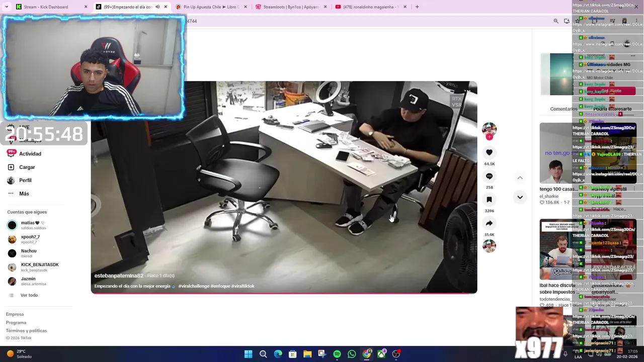Open Actividad in the TikTok sidebar
This screenshot has height=362, width=644.
(x=30, y=154)
